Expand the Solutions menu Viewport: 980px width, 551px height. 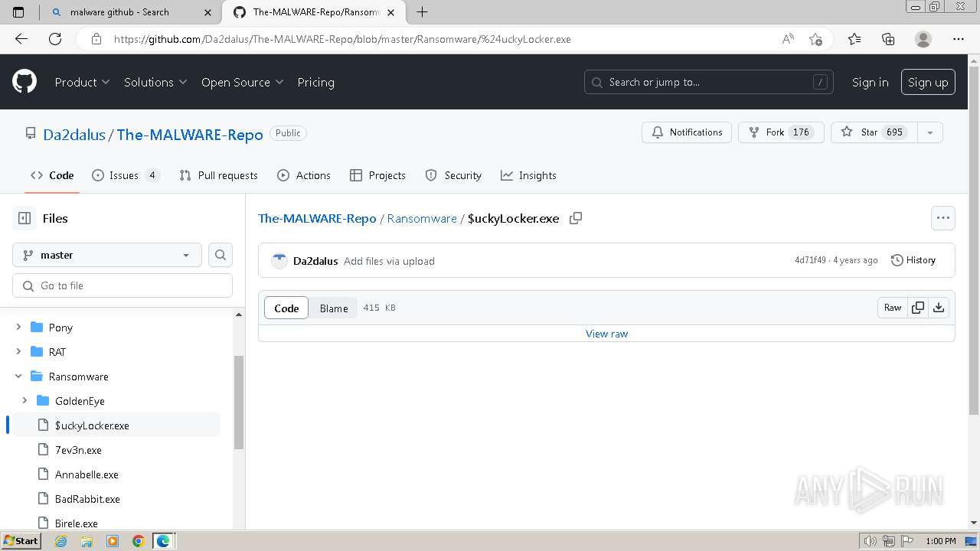pos(155,82)
